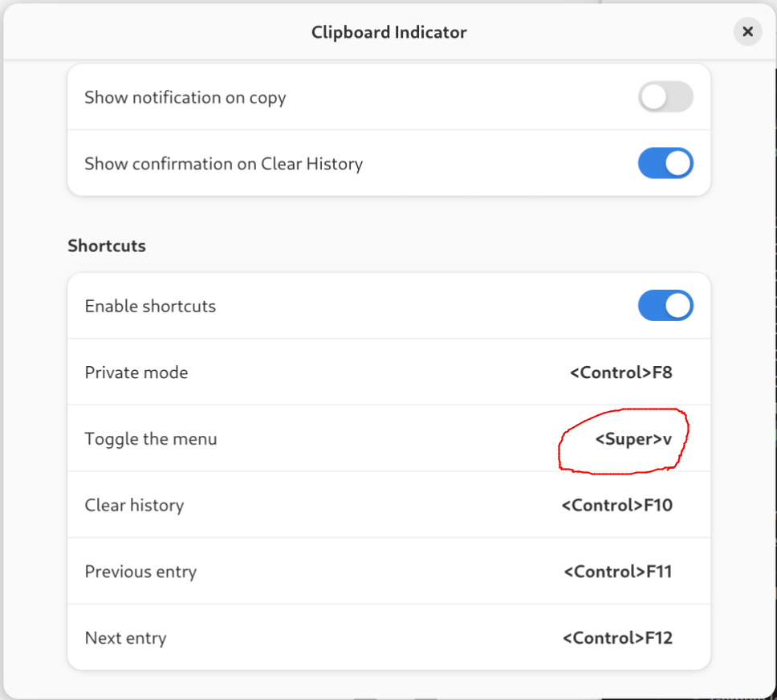Enable the Show notification on copy switch
Screen dimensions: 777x700
click(665, 96)
